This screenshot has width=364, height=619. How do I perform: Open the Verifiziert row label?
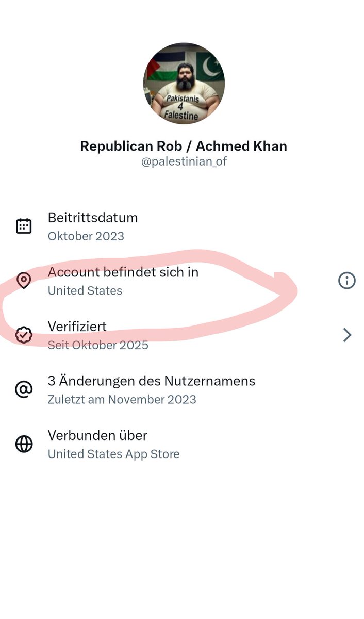tap(77, 326)
